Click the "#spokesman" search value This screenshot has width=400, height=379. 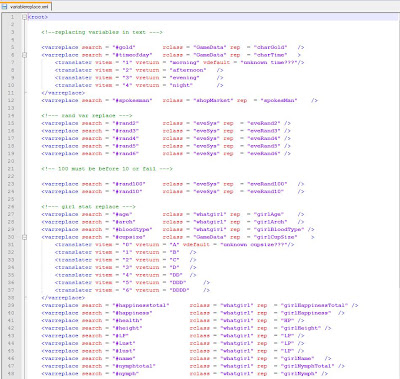click(x=132, y=100)
